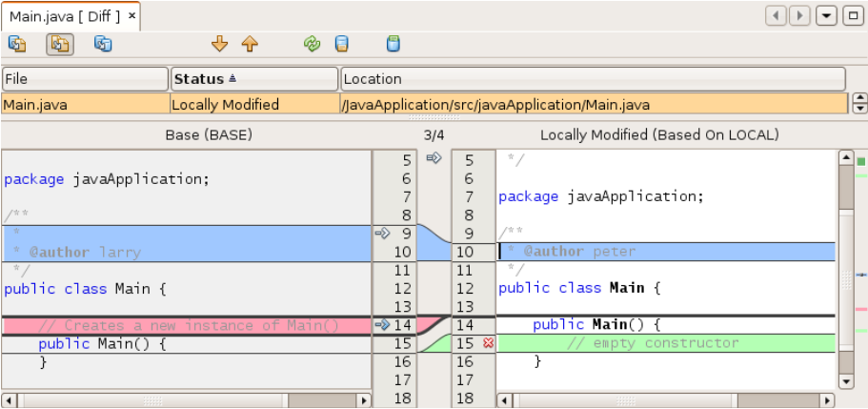Sort by the File column header
Image resolution: width=868 pixels, height=409 pixels.
point(85,79)
